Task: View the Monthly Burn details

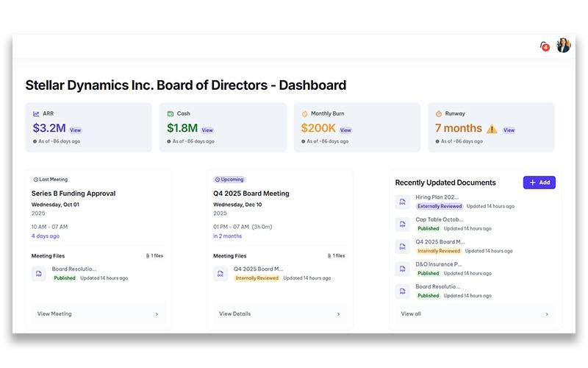Action: (345, 130)
